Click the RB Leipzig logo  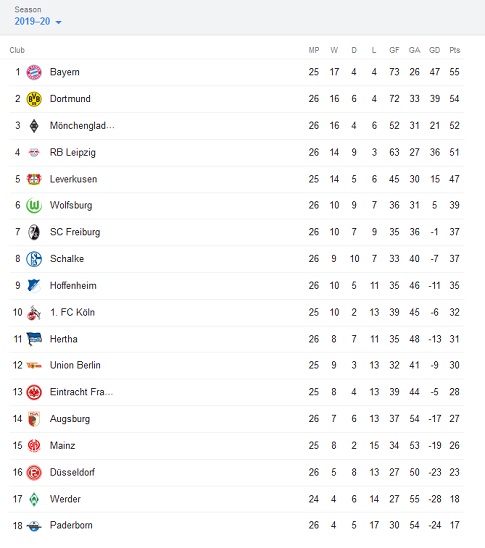34,152
